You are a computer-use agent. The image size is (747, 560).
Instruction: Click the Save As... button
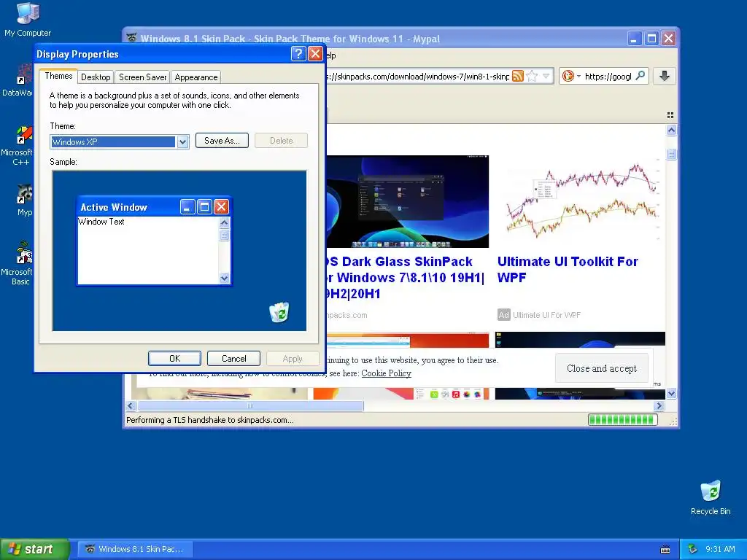coord(222,141)
